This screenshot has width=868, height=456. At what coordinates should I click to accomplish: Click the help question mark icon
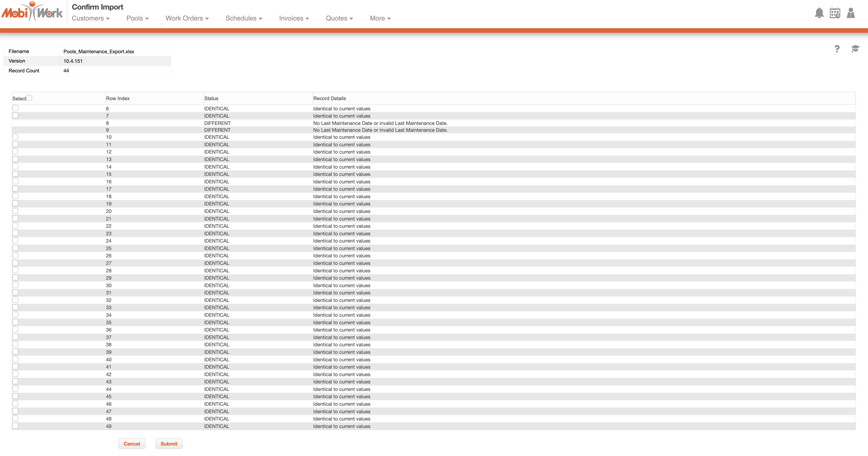[x=837, y=49]
